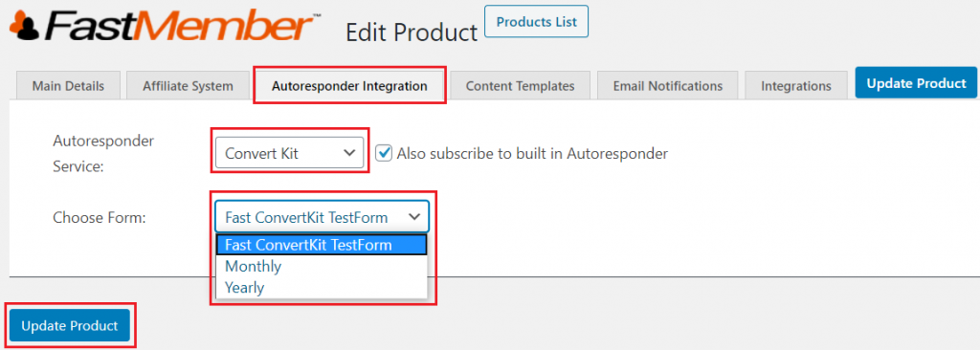Screen dimensions: 980x350
Task: Click the bottom left Update Product button
Action: 69,326
